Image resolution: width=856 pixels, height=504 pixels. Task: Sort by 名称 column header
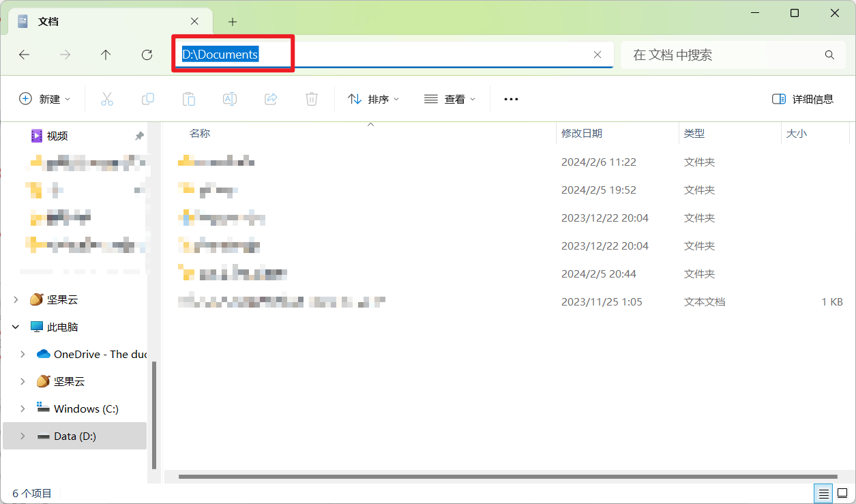click(x=200, y=134)
